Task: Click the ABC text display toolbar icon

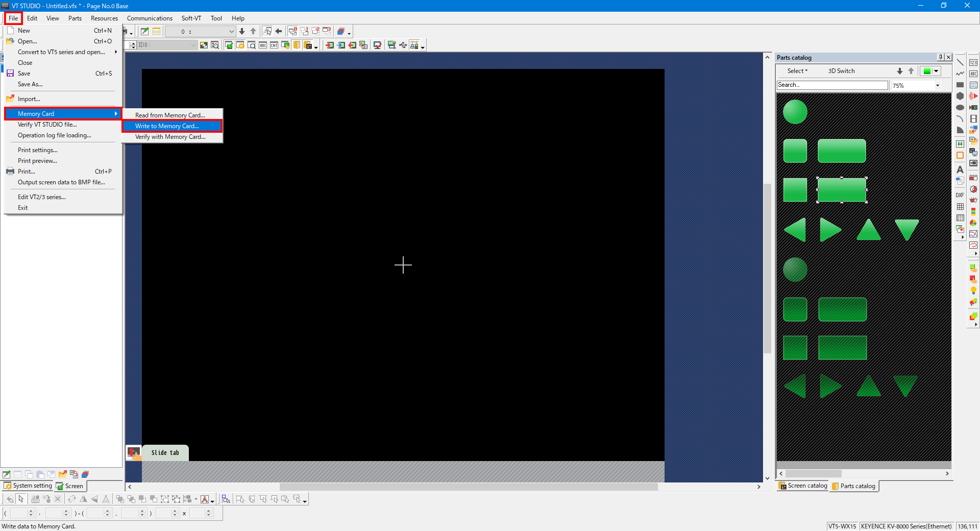Action: [x=263, y=45]
